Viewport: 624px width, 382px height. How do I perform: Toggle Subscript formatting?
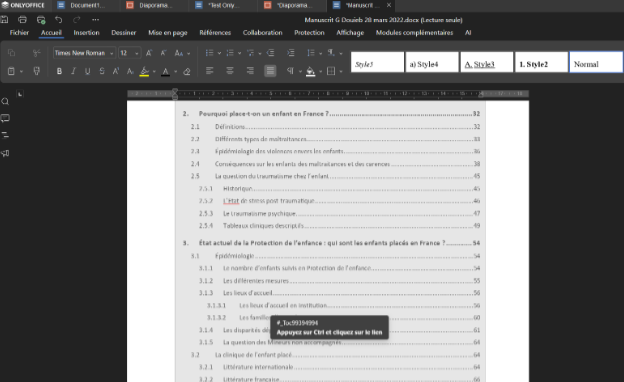coord(130,71)
